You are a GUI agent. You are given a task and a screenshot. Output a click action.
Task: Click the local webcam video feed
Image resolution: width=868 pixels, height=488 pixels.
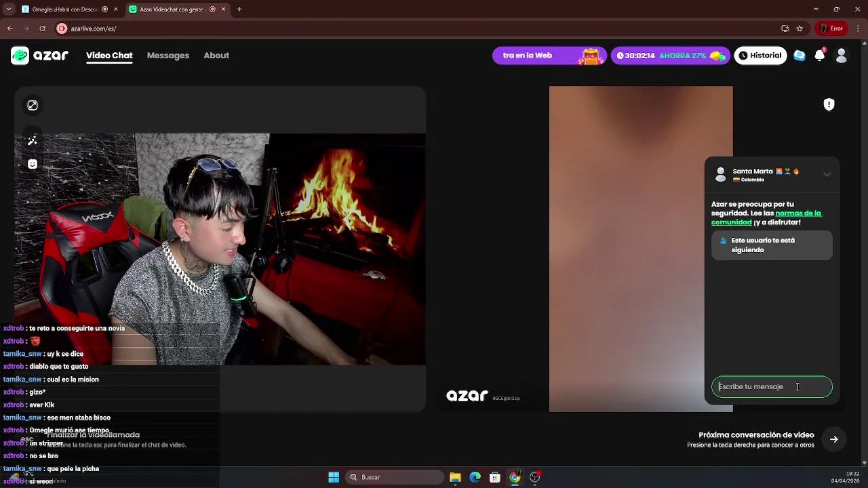click(x=220, y=249)
